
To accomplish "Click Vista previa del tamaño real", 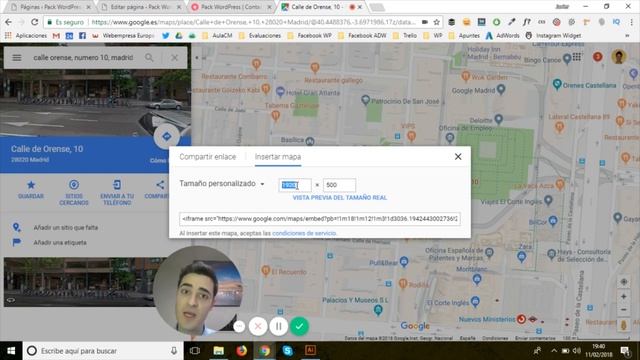I will (x=340, y=198).
